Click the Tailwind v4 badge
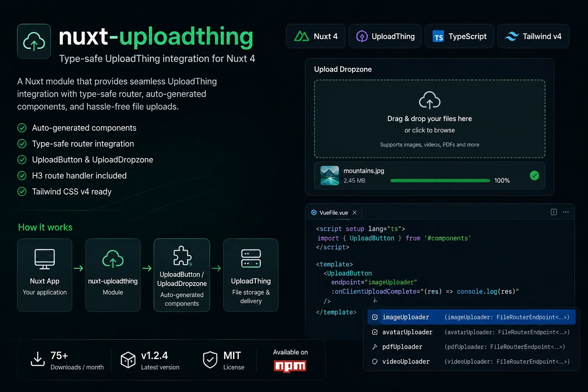Viewport: 588px width, 392px height. [x=533, y=36]
